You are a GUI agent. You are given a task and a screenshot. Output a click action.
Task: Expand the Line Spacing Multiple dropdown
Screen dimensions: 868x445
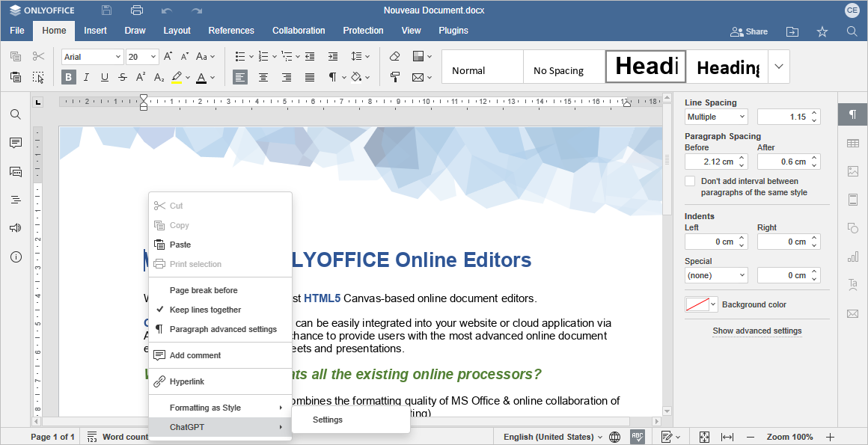(x=716, y=117)
